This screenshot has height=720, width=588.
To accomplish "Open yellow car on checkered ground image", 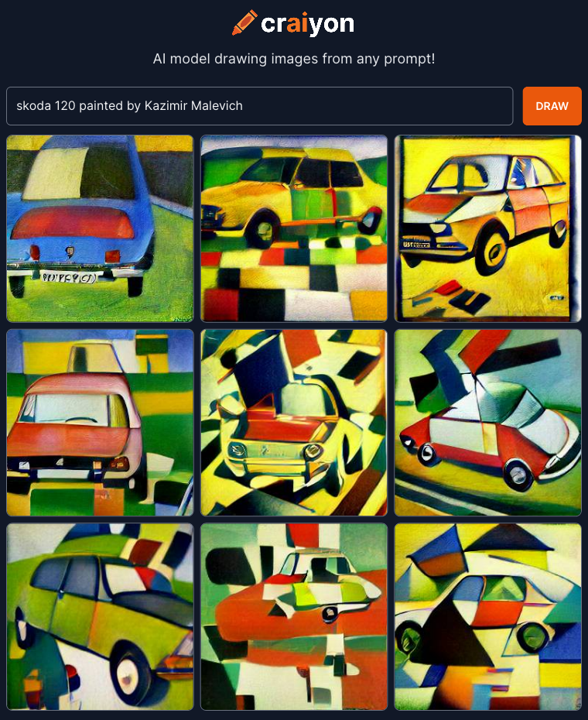I will click(294, 228).
